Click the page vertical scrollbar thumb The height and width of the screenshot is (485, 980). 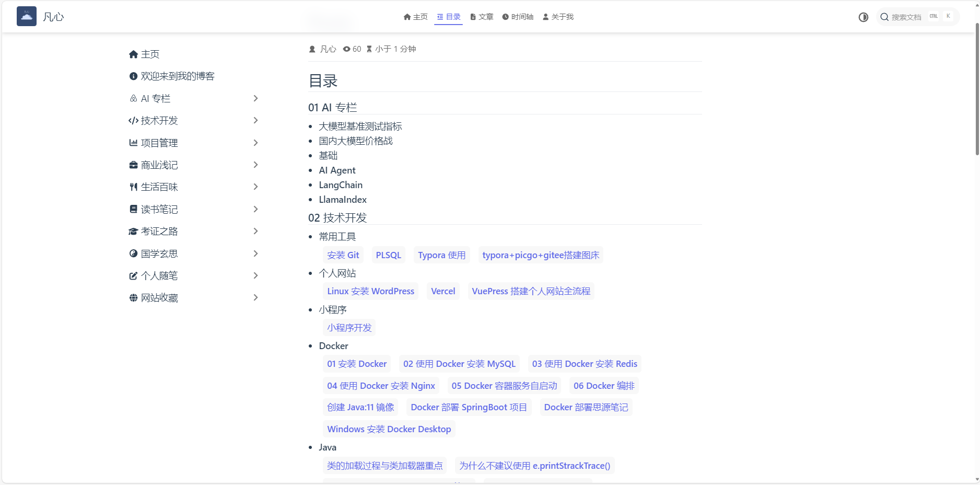[x=977, y=89]
